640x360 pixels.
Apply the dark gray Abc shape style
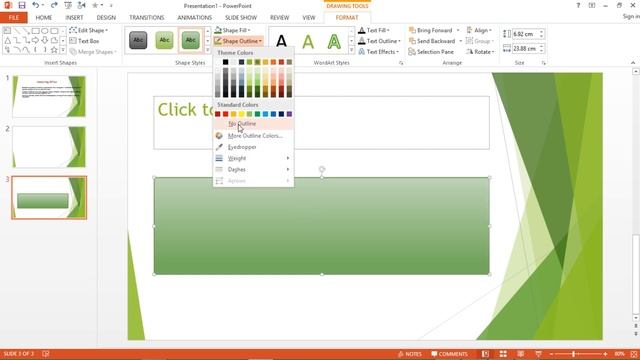138,40
